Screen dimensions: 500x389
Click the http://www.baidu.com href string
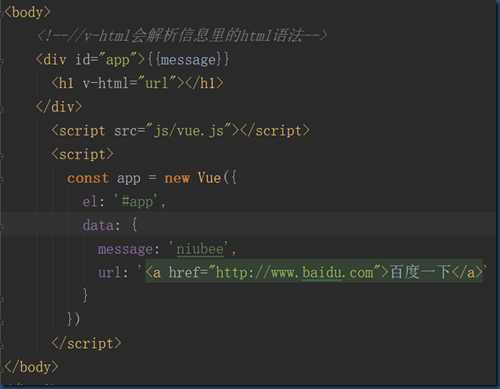tap(294, 273)
